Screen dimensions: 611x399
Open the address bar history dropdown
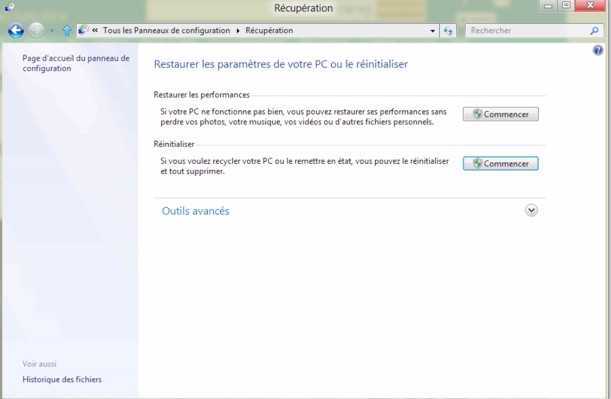point(433,31)
